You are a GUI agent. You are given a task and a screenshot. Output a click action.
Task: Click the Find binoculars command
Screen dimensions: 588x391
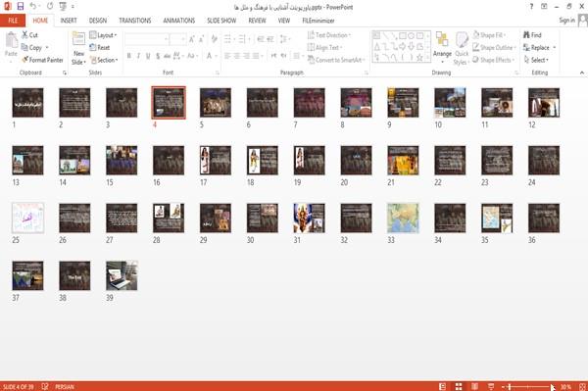click(x=532, y=35)
